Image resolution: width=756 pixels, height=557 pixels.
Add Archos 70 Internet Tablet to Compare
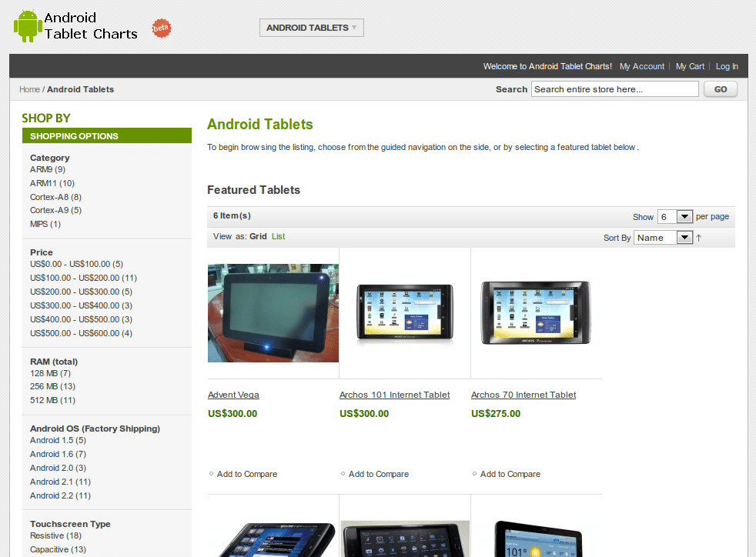(x=510, y=474)
